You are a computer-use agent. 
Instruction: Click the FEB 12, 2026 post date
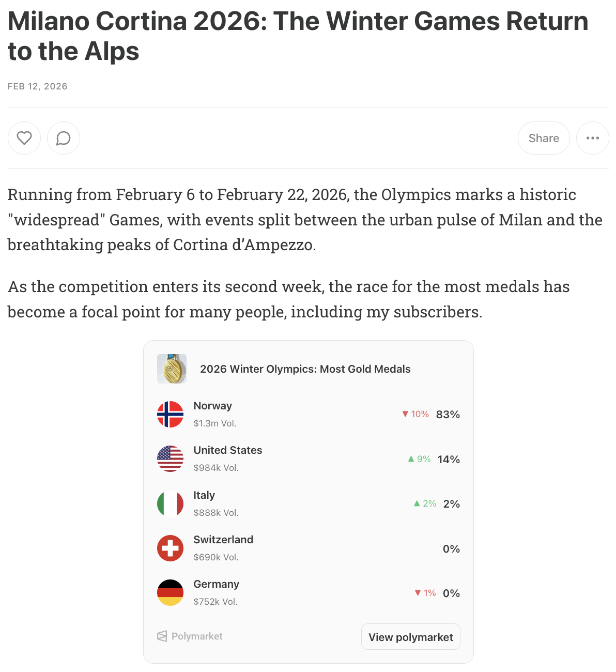click(37, 86)
